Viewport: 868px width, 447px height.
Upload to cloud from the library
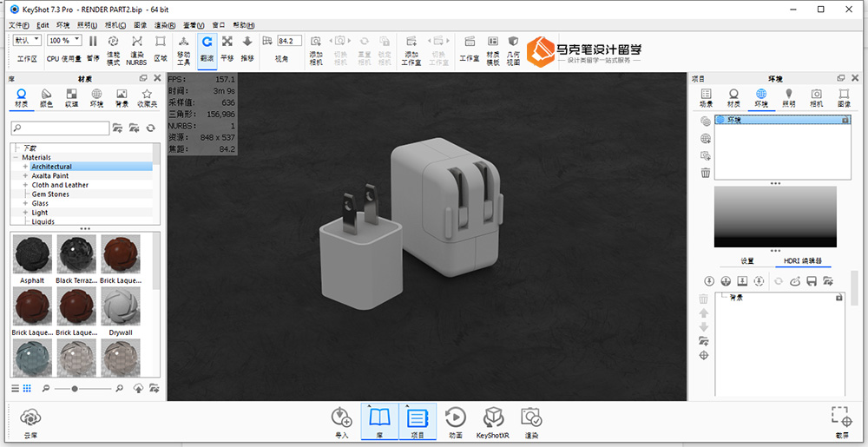click(x=139, y=388)
